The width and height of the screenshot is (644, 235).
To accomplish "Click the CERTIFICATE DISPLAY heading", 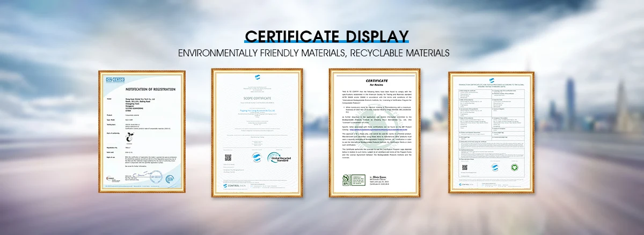I will [327, 36].
